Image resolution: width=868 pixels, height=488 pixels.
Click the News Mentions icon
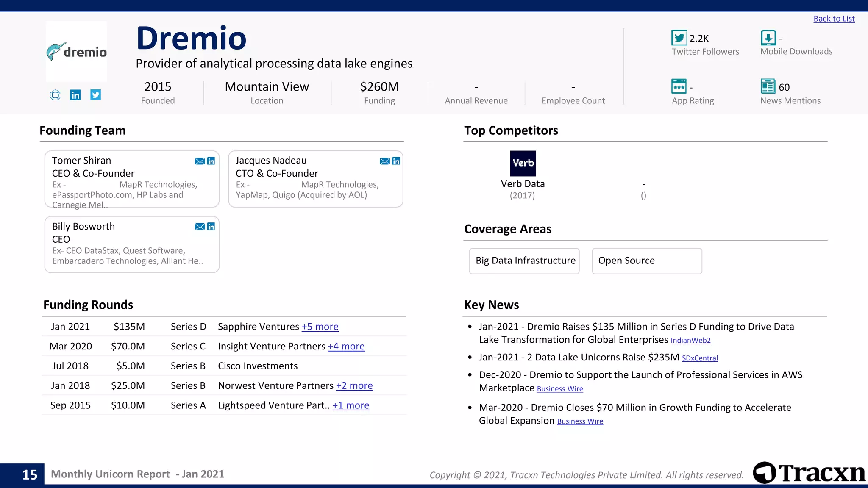768,86
